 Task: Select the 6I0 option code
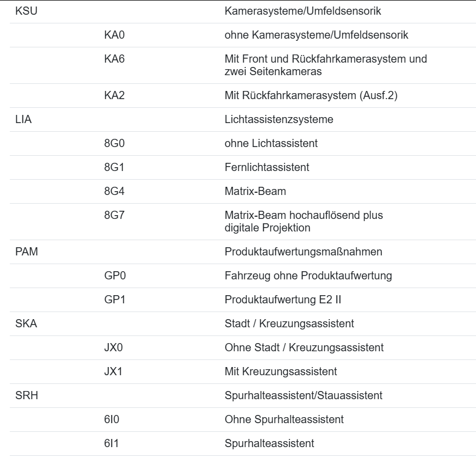113,419
